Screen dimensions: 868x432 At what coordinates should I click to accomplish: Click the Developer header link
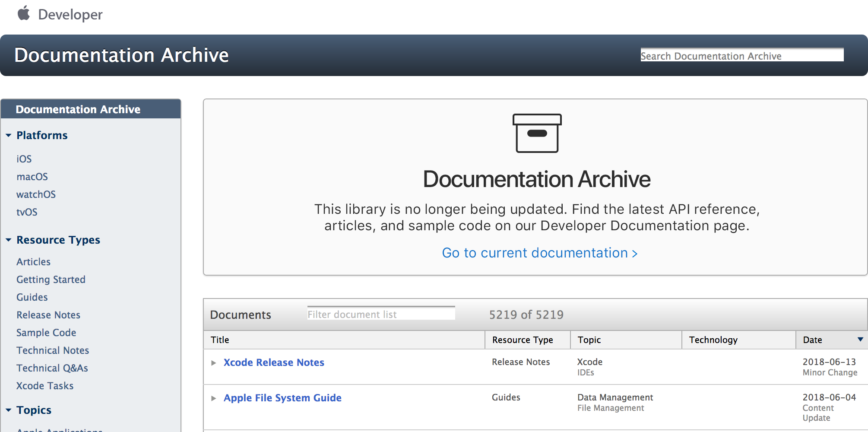(70, 14)
